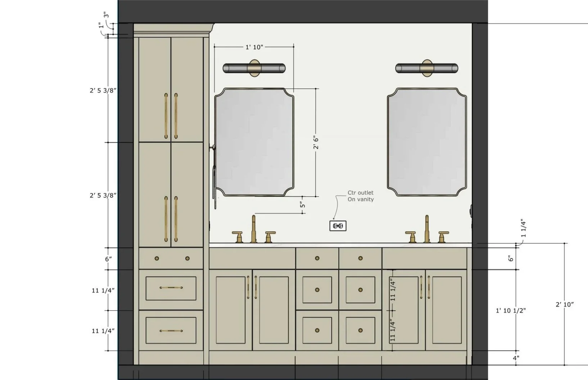This screenshot has width=588, height=380.
Task: Click the dark wall border at the top
Action: (x=324, y=11)
